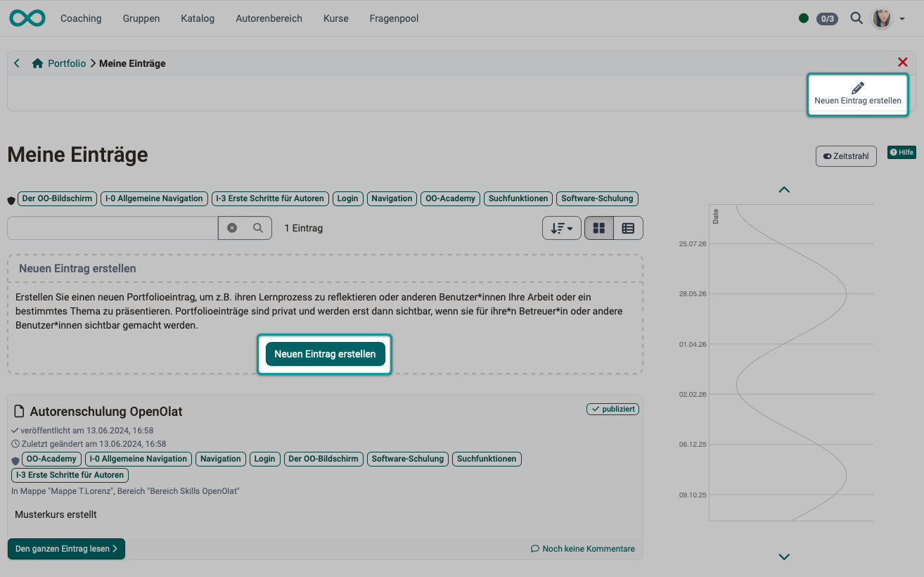Open the sort order dropdown
The width and height of the screenshot is (924, 577).
click(561, 228)
